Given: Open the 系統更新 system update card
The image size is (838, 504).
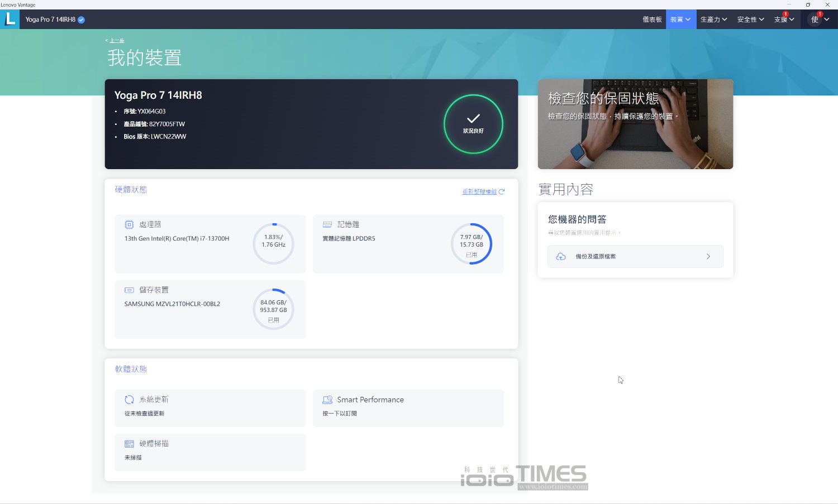Looking at the screenshot, I should click(x=210, y=408).
